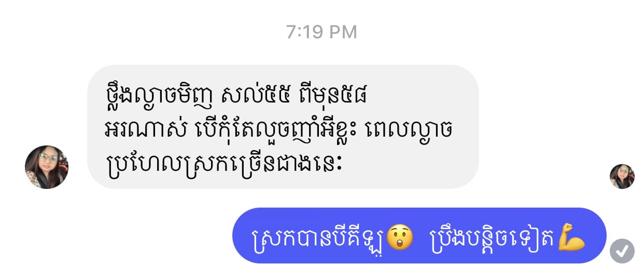Open the sender's large profile photo
The image size is (644, 279).
tap(47, 167)
